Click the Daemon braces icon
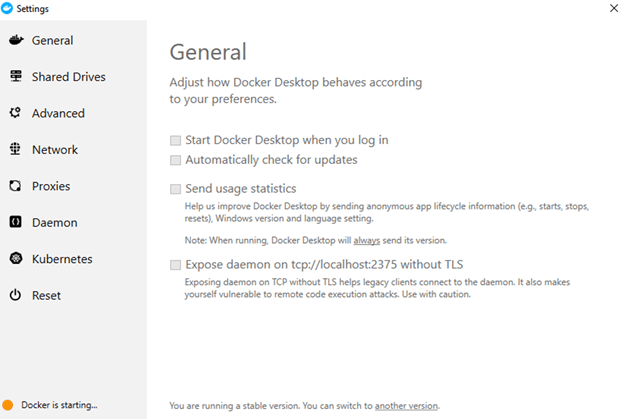 click(x=16, y=222)
